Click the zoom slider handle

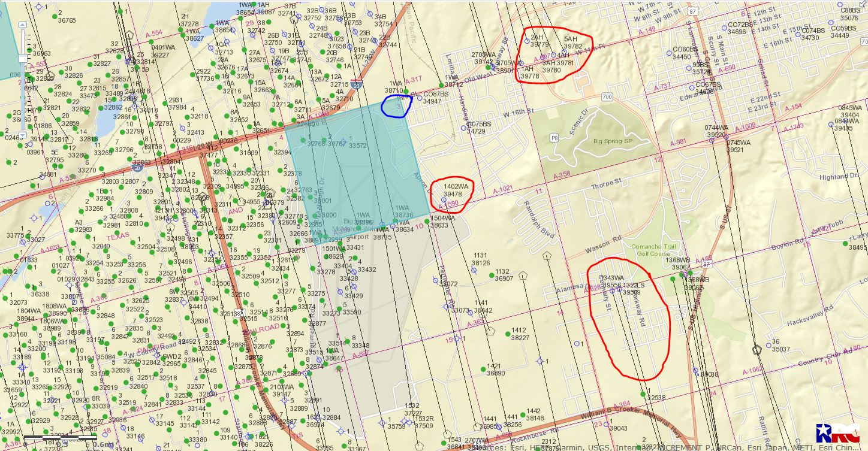click(22, 58)
